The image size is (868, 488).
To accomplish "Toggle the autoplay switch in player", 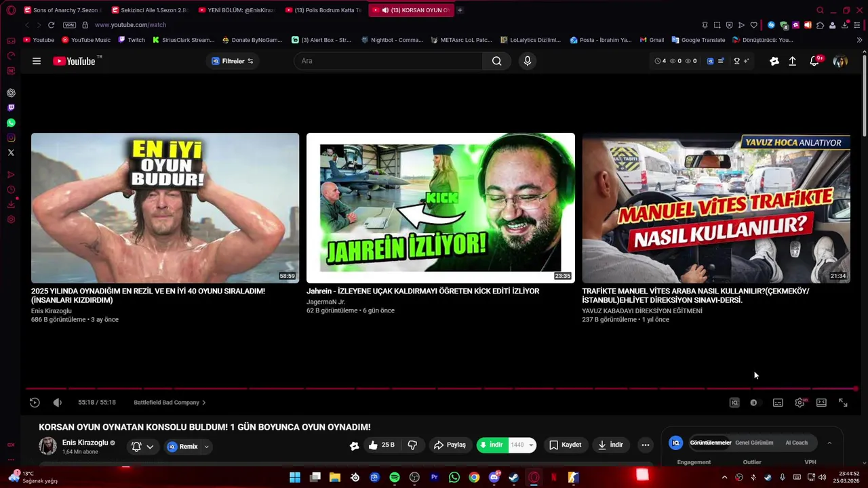I will pos(754,403).
